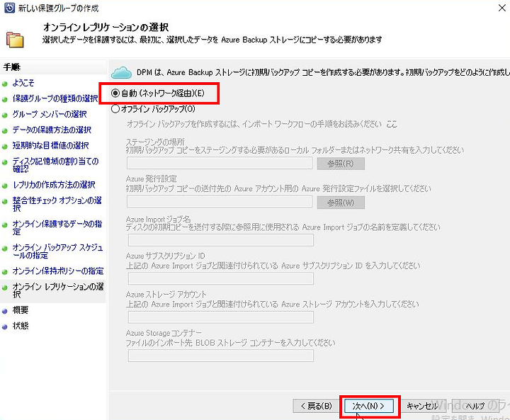Click the 状態 step in the sidebar
Viewport: 510px width, 420px height.
(x=20, y=326)
